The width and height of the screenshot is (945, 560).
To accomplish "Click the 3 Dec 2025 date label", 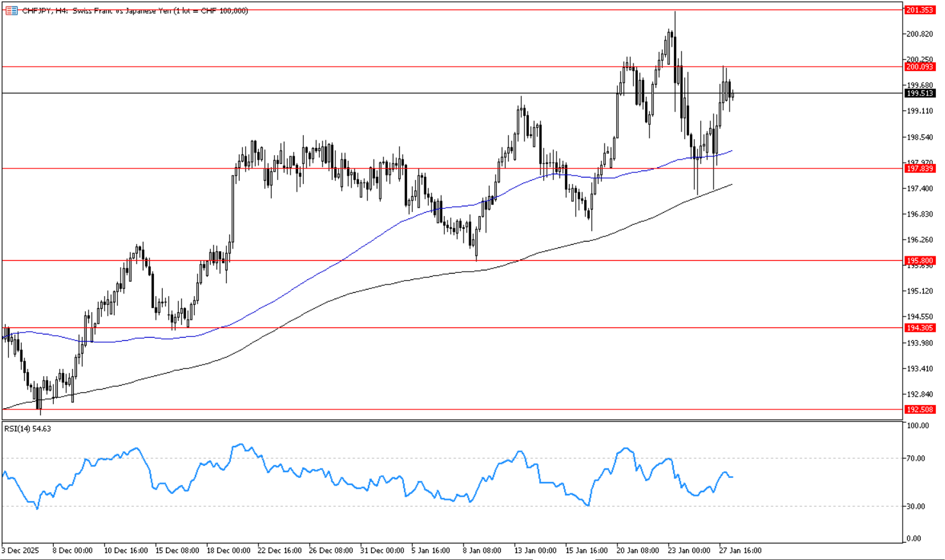I will (21, 550).
